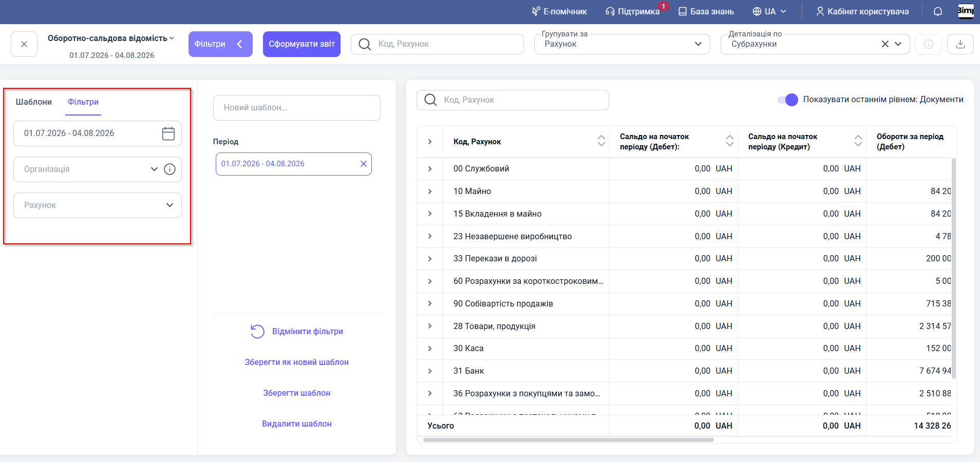Focus the top Код, Рахунок search field

pos(437,44)
